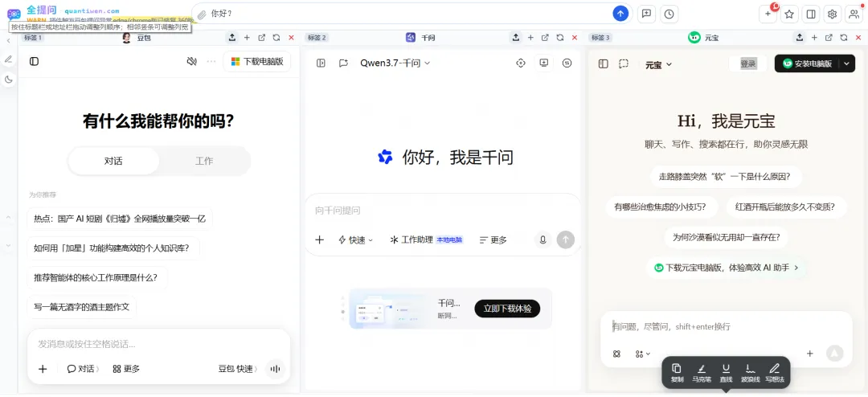Open the users icon at top right

click(853, 14)
